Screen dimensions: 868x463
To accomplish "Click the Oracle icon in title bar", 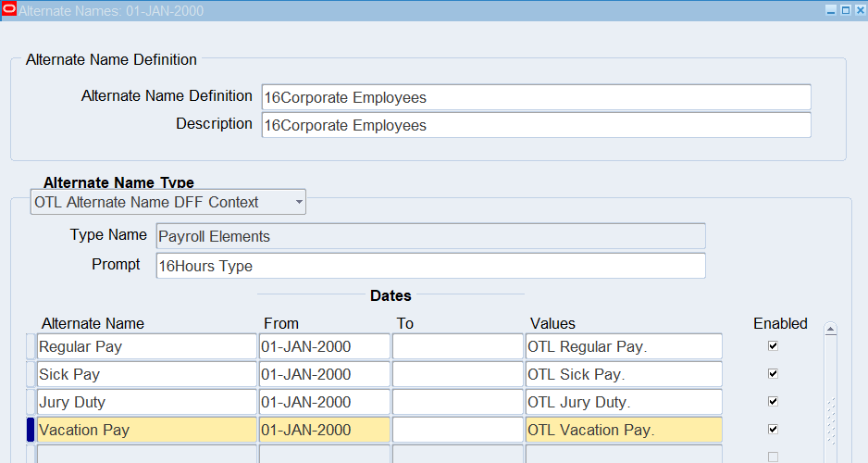I will [x=8, y=10].
